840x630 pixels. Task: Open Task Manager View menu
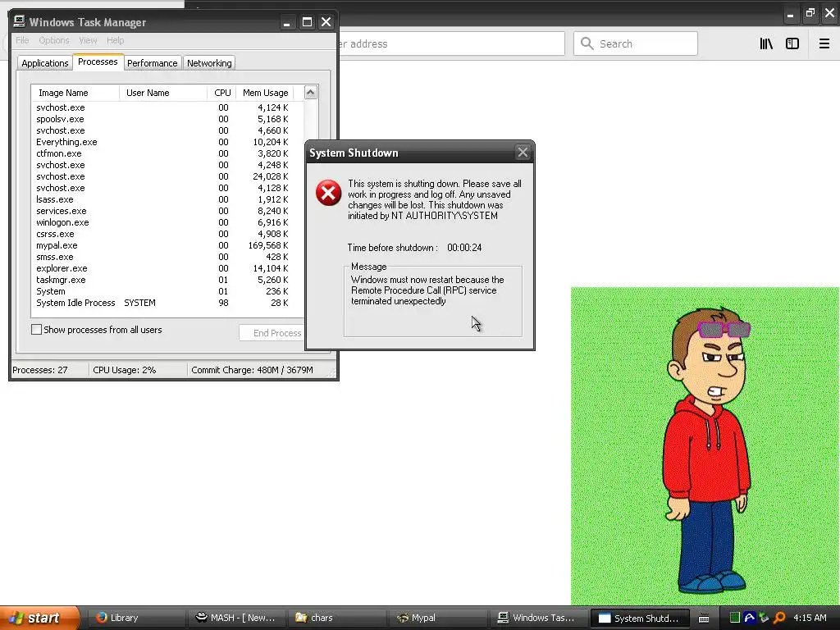click(88, 40)
